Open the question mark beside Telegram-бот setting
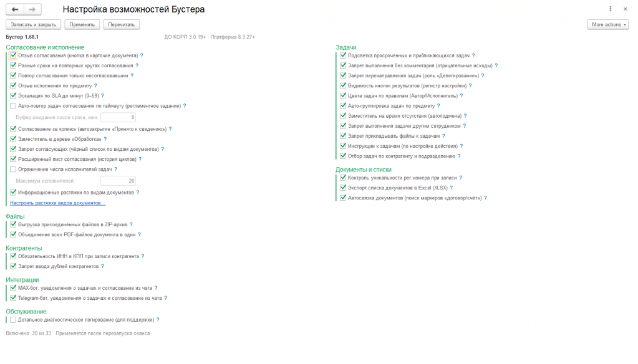The image size is (638, 364). [165, 298]
